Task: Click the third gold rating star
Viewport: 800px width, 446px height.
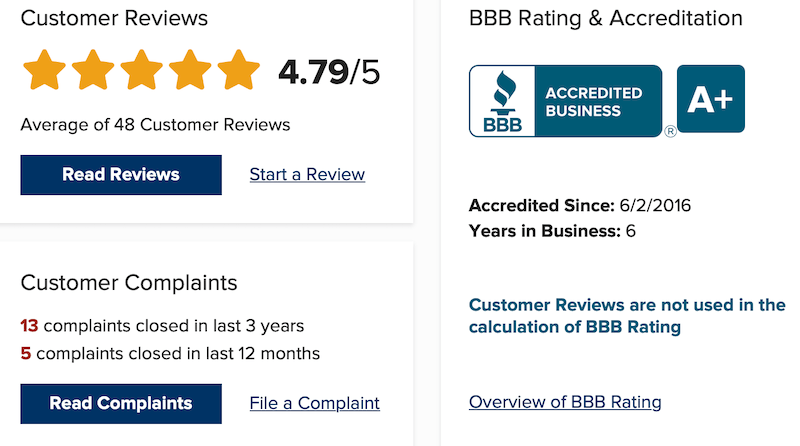Action: coord(141,70)
